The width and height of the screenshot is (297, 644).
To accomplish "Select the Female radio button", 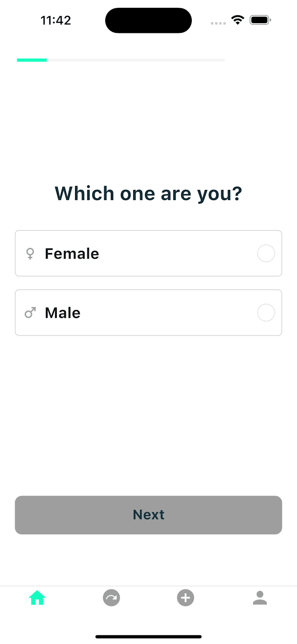I will tap(266, 253).
